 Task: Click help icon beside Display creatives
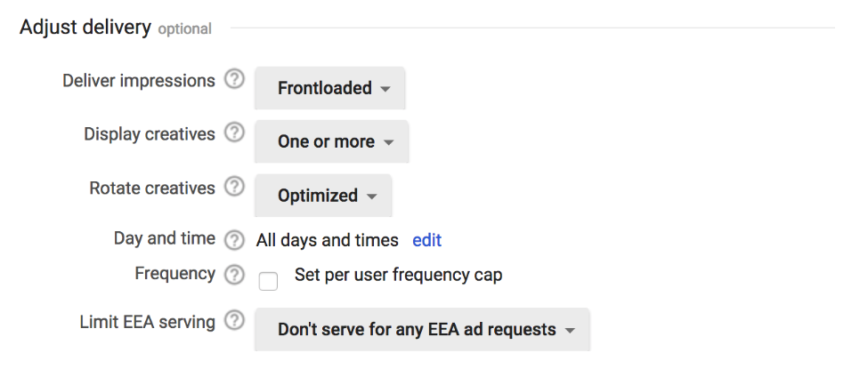pos(234,132)
